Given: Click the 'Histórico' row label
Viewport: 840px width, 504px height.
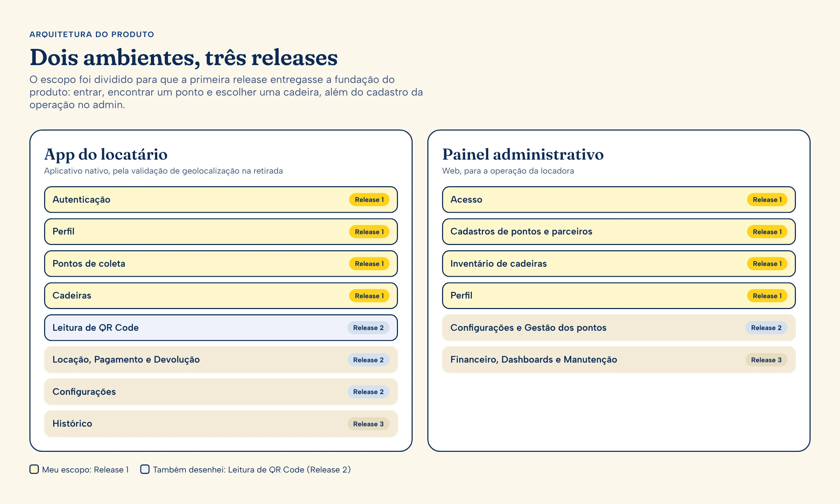Looking at the screenshot, I should [x=72, y=423].
